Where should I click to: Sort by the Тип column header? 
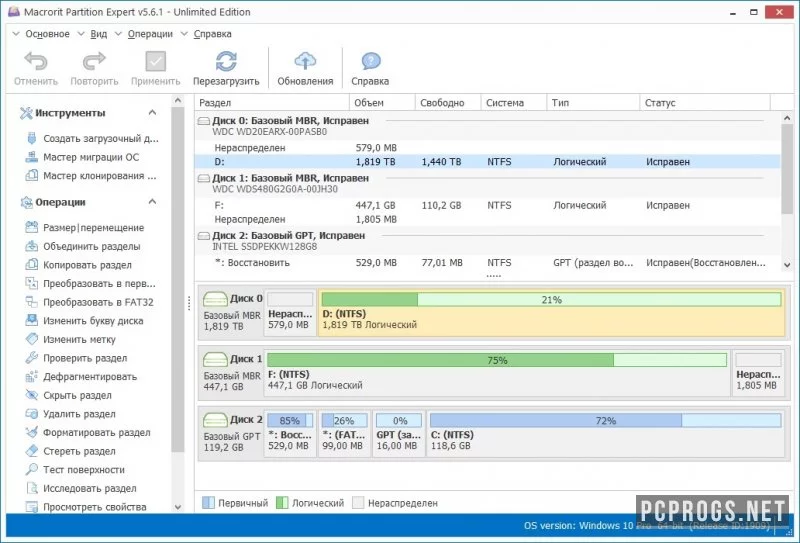(593, 103)
